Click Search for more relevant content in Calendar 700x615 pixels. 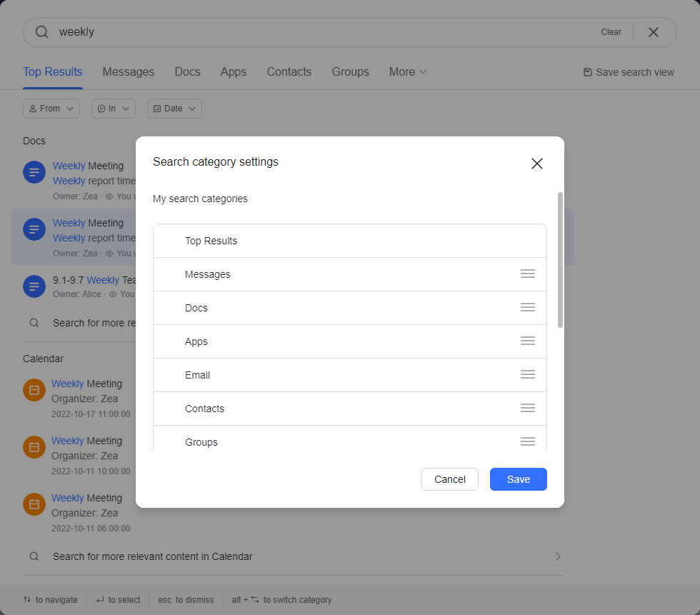[153, 556]
